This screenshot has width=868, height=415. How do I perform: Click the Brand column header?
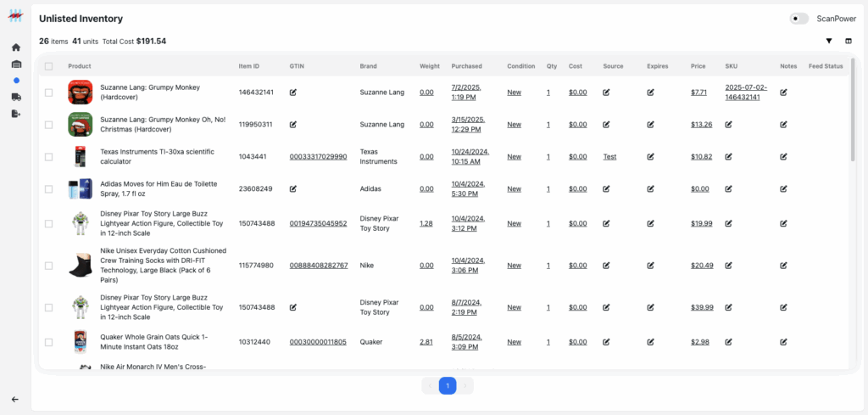point(368,66)
